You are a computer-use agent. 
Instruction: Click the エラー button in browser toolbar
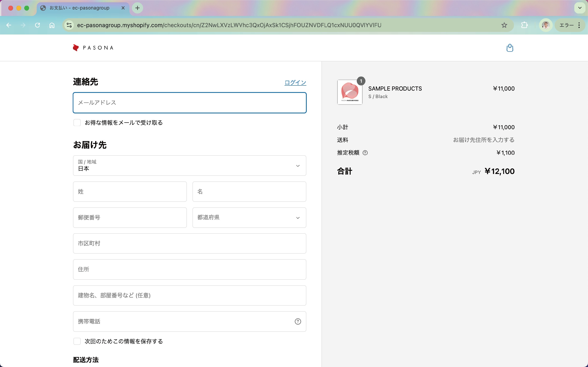coord(566,25)
